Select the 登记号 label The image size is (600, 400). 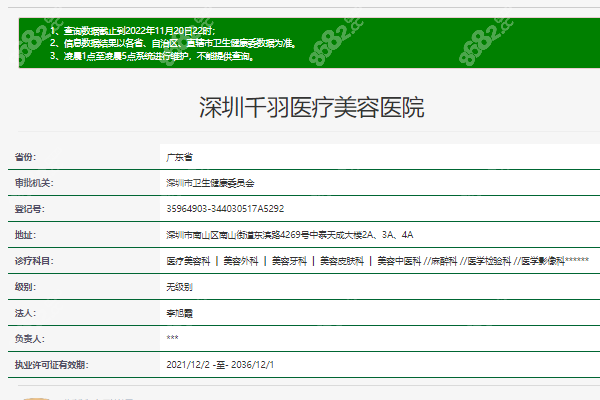point(29,209)
